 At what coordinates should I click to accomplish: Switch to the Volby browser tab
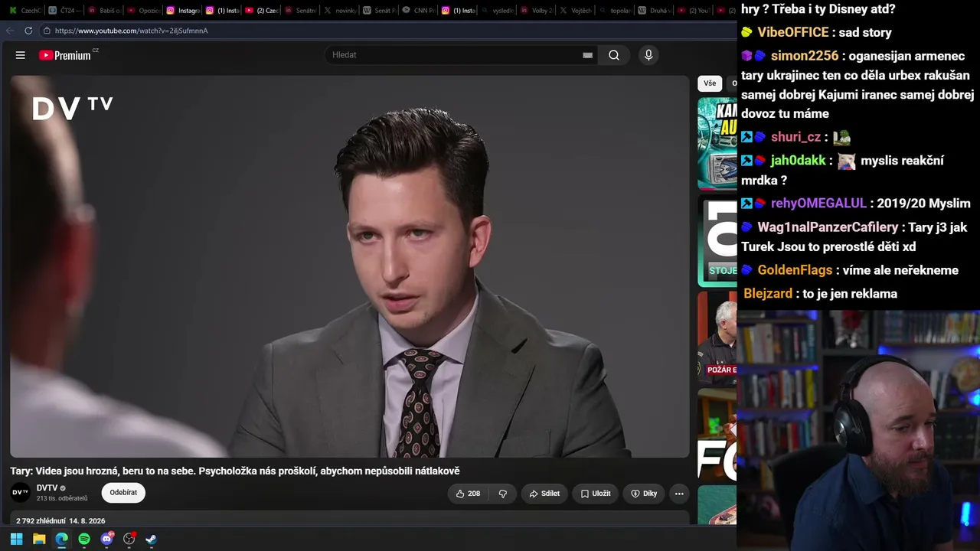point(535,11)
